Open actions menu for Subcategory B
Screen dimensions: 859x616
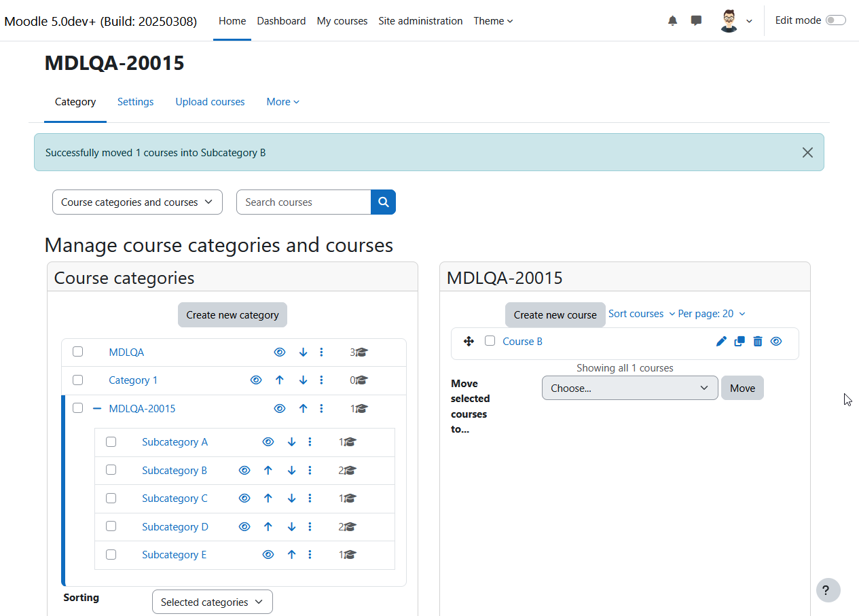310,470
